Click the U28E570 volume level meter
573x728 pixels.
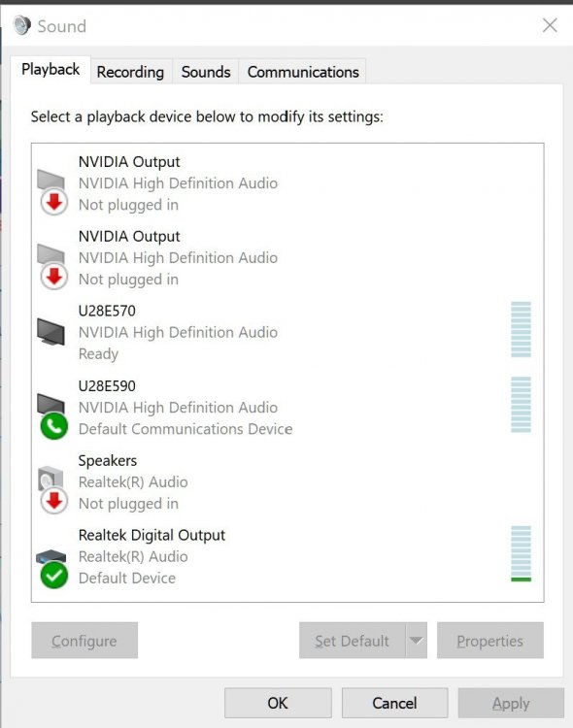pyautogui.click(x=521, y=330)
